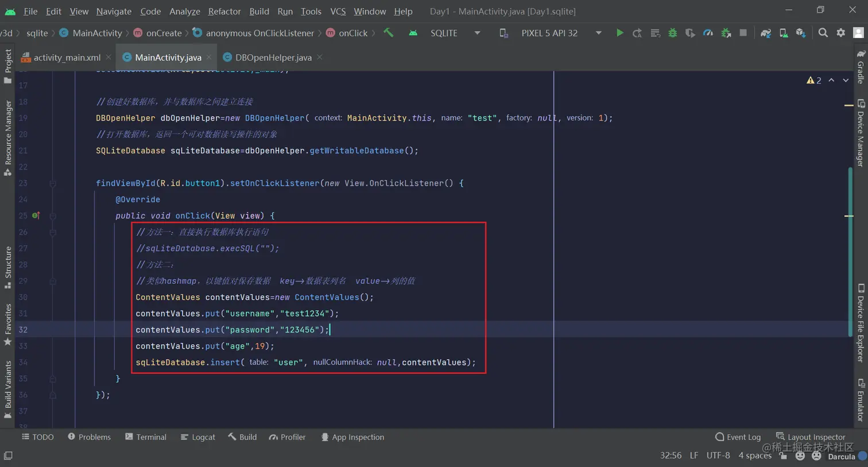Open SDK Manager toolbar icon
Screen dimensions: 868x467
[x=801, y=33]
